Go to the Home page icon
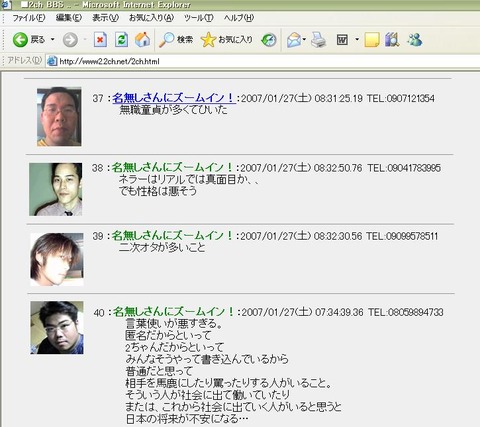The width and height of the screenshot is (480, 427). [143, 40]
